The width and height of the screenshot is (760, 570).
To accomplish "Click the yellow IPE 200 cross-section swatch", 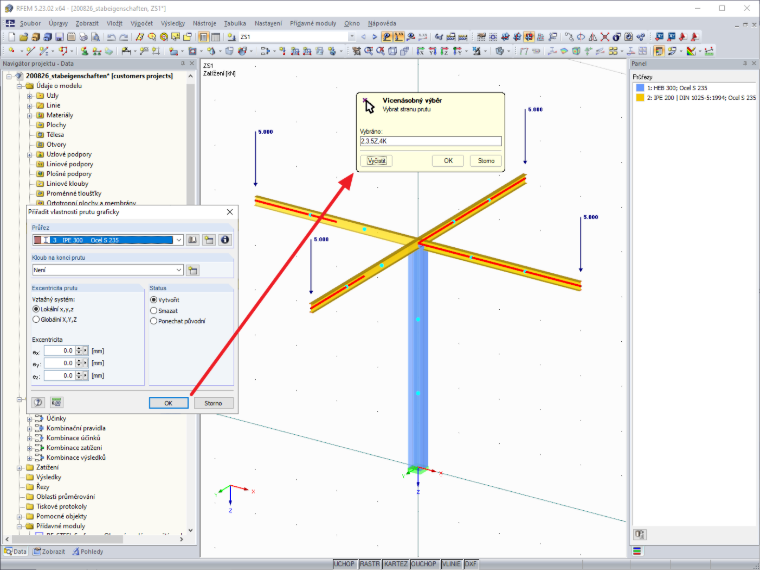I will click(640, 97).
